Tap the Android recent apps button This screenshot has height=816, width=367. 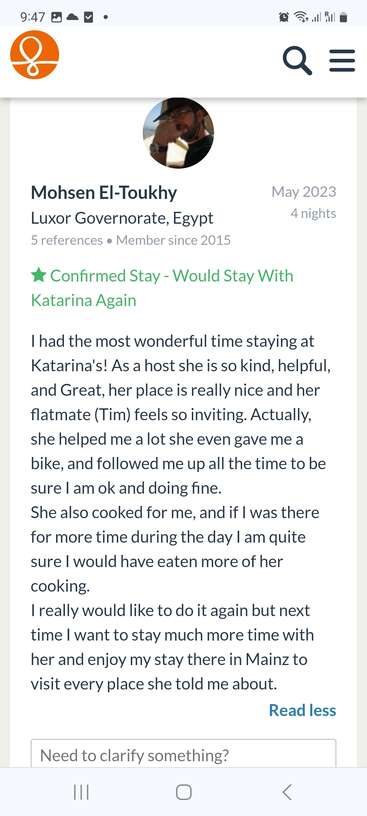click(x=81, y=792)
